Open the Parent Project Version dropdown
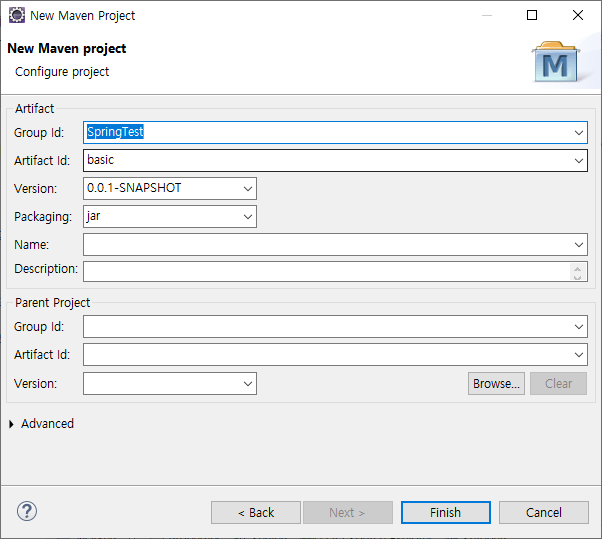 point(248,384)
